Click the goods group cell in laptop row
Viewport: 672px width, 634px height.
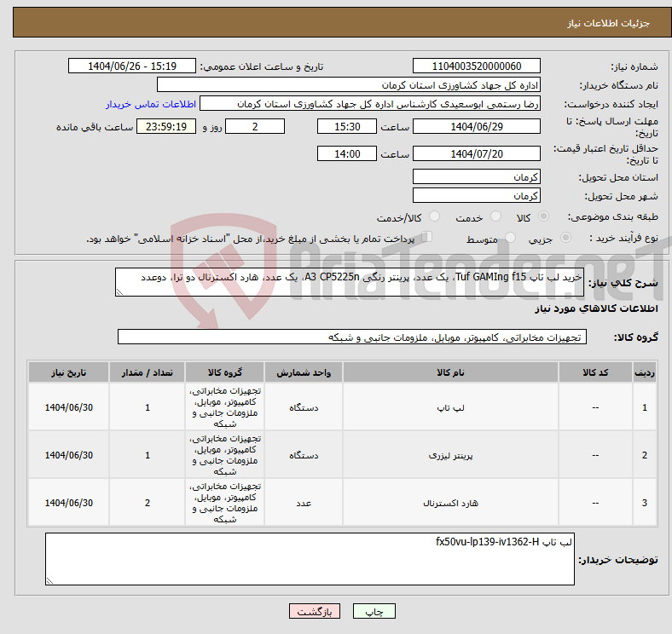click(224, 407)
